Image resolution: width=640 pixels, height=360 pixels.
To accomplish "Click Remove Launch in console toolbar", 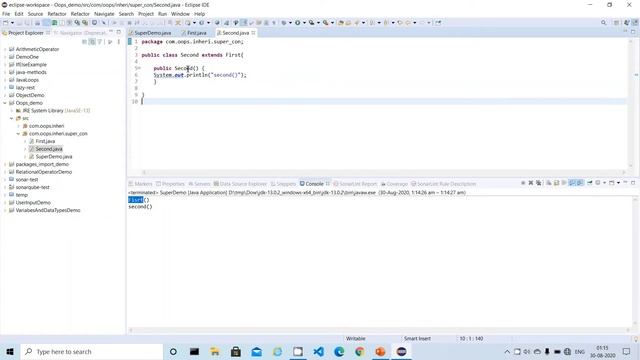I will (531, 183).
